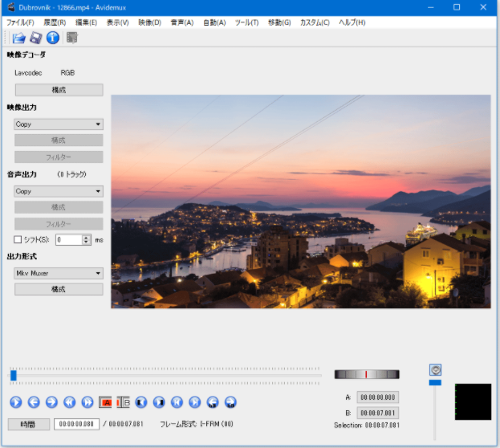Open the カスタム(C) menu
The image size is (500, 448).
(x=315, y=22)
